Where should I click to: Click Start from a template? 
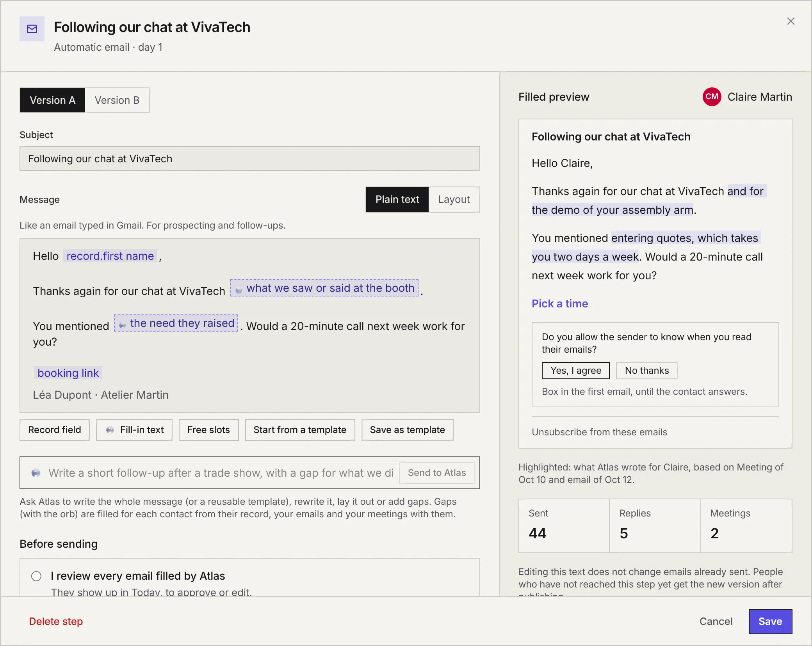point(300,430)
